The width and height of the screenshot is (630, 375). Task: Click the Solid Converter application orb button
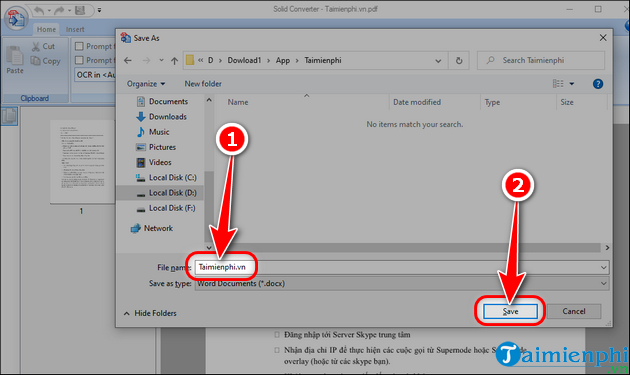point(16,18)
